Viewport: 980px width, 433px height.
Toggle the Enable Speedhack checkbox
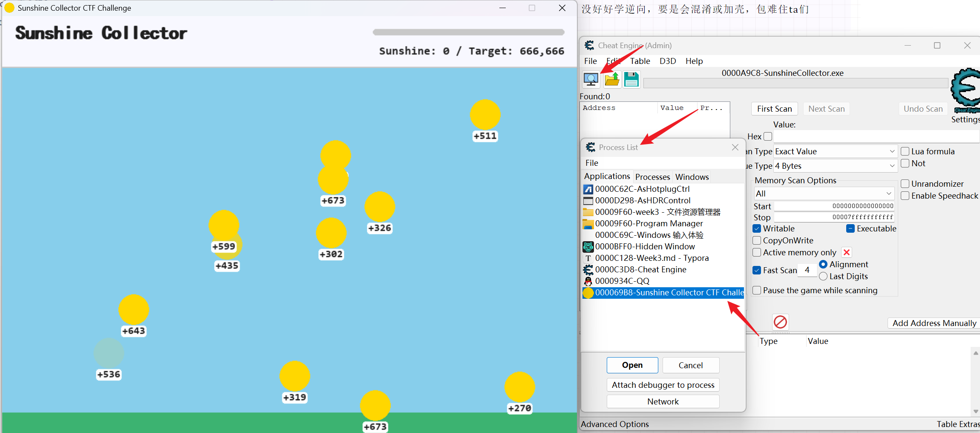coord(905,196)
